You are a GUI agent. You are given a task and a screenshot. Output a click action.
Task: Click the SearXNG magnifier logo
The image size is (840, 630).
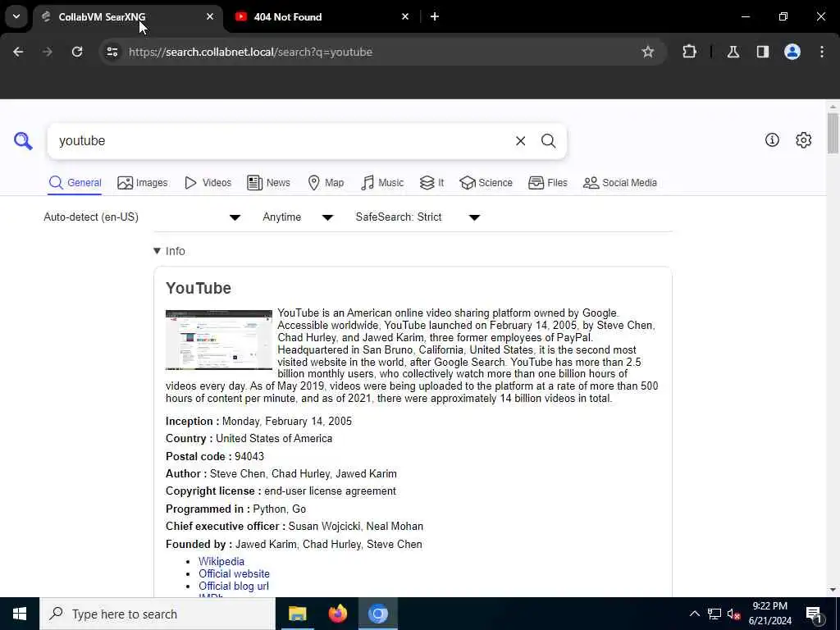[23, 141]
